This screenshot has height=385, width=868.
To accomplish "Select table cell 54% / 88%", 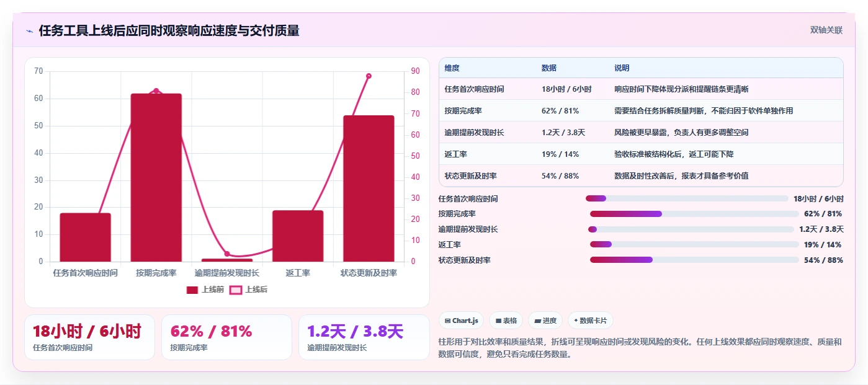I will pyautogui.click(x=560, y=176).
